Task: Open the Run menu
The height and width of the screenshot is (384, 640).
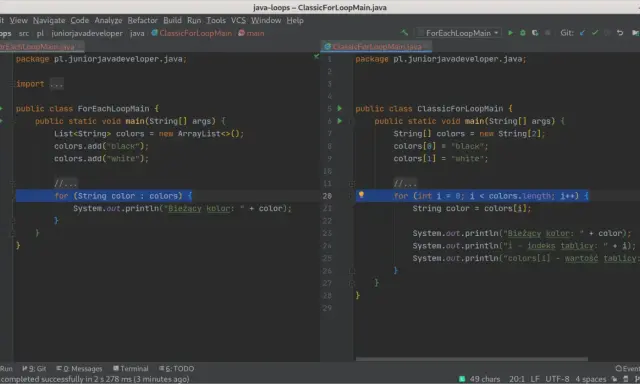Action: click(x=194, y=20)
